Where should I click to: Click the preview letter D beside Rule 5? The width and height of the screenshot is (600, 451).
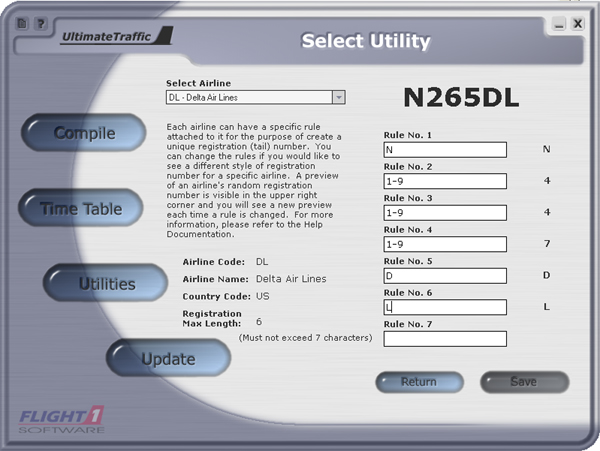pos(546,275)
